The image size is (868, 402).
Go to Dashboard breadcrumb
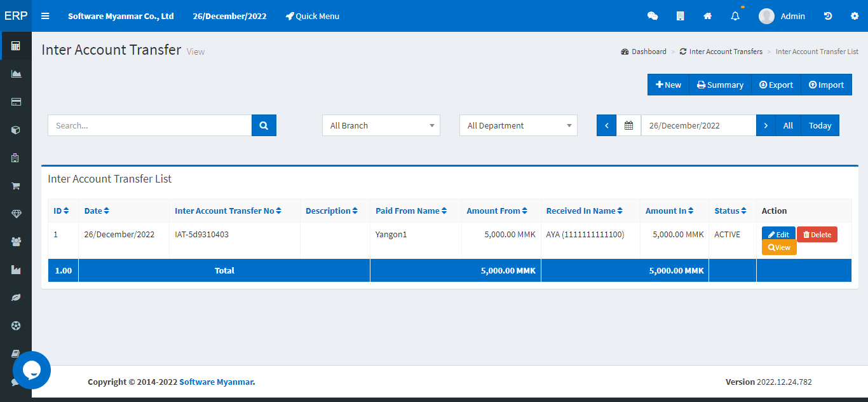[x=644, y=52]
